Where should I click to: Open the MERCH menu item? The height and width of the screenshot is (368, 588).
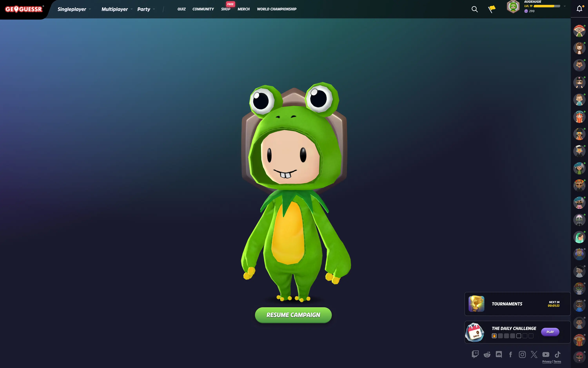[243, 9]
